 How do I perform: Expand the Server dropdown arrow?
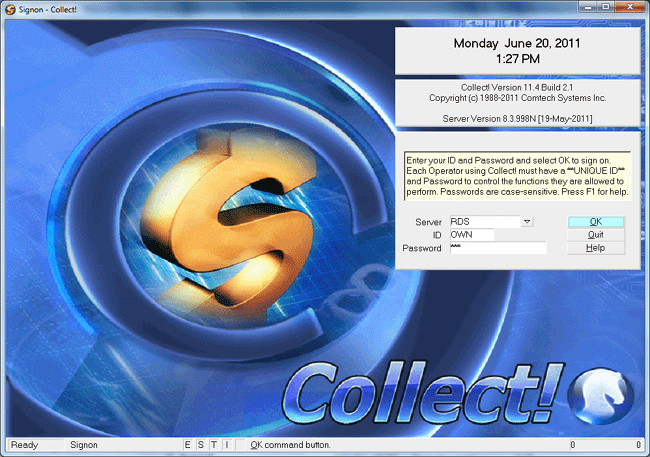click(527, 221)
